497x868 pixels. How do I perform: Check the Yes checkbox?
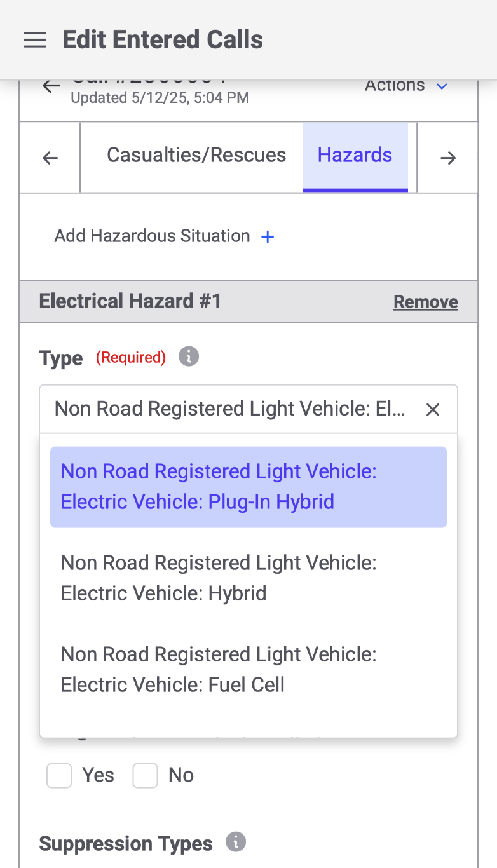pyautogui.click(x=59, y=775)
